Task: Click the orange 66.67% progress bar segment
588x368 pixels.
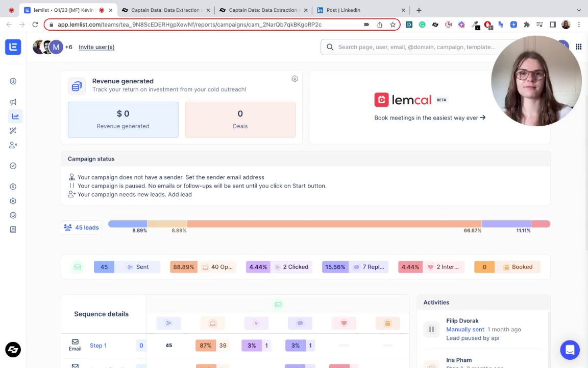Action: (x=334, y=224)
